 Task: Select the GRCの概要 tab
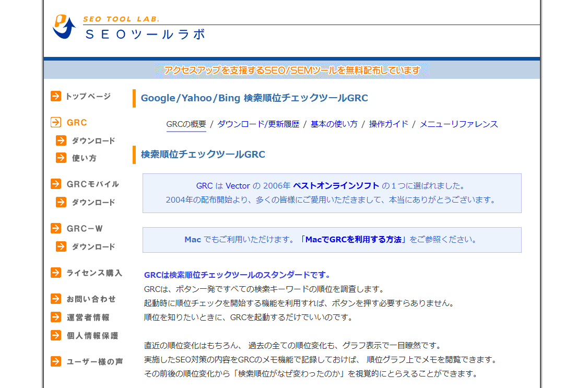(186, 124)
